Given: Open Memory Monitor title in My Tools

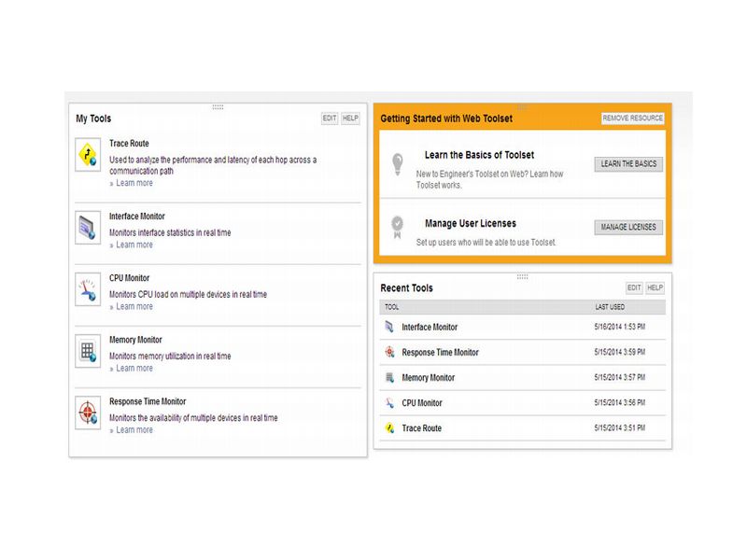Looking at the screenshot, I should (135, 340).
